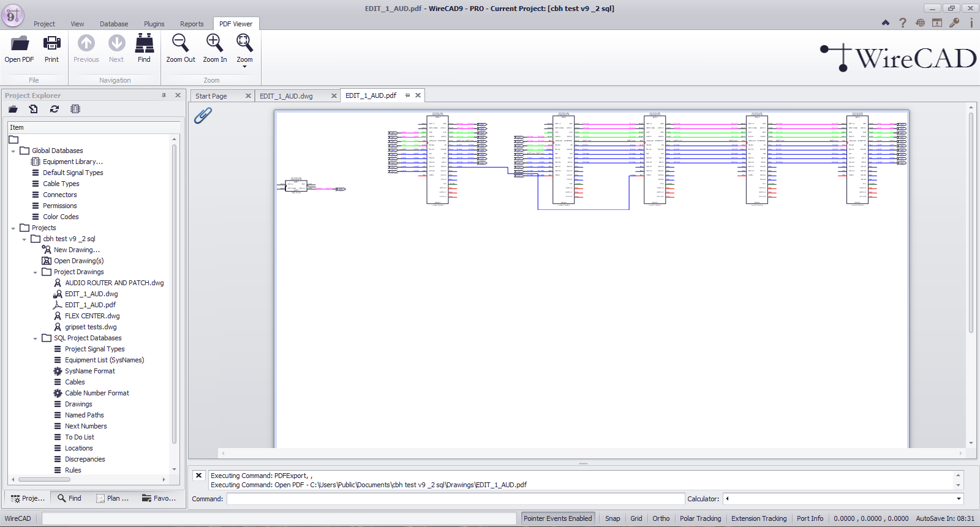Collapse the Projects tree node
The width and height of the screenshot is (980, 527).
click(x=13, y=228)
